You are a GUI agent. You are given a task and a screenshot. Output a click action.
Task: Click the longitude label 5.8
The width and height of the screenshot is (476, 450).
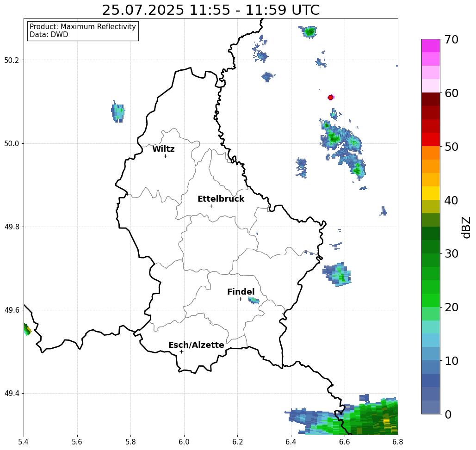(130, 442)
